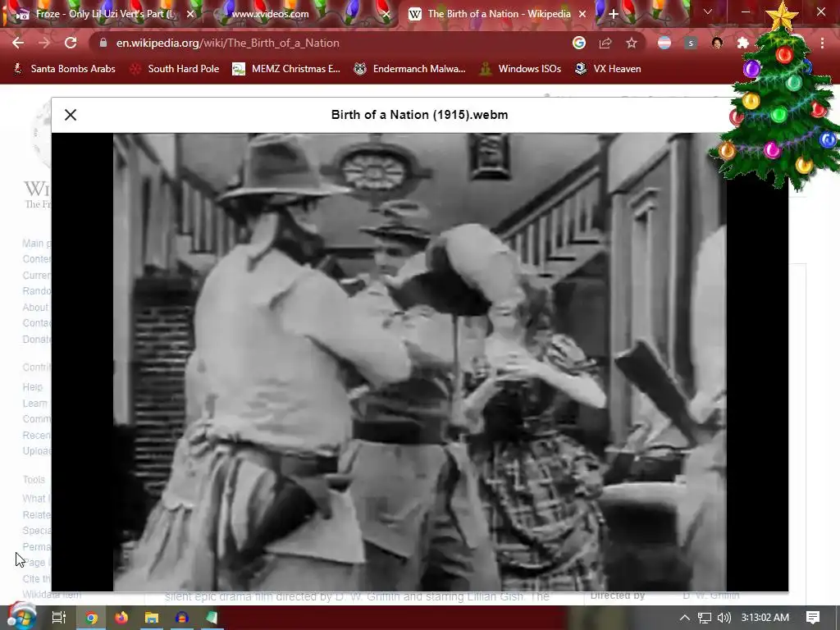840x630 pixels.
Task: Expand hidden system tray icons
Action: 684,618
